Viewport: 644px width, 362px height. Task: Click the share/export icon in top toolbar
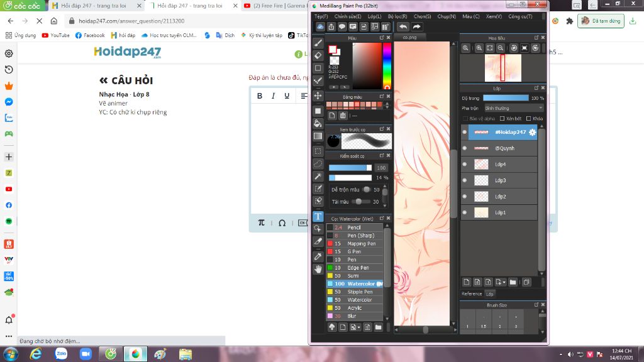pyautogui.click(x=331, y=26)
